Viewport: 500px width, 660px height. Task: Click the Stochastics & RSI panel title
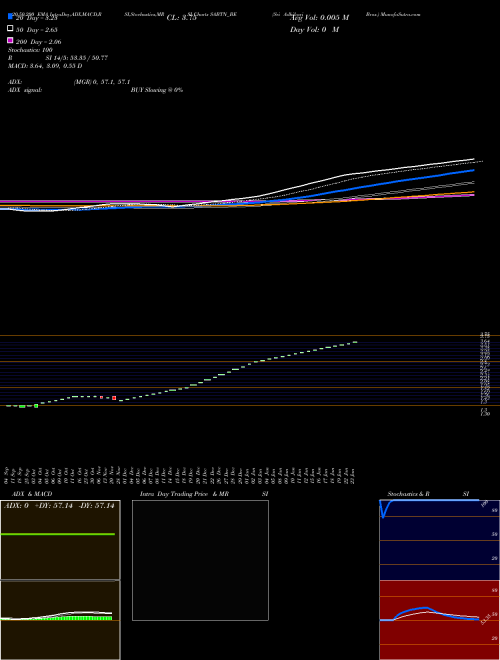point(428,494)
